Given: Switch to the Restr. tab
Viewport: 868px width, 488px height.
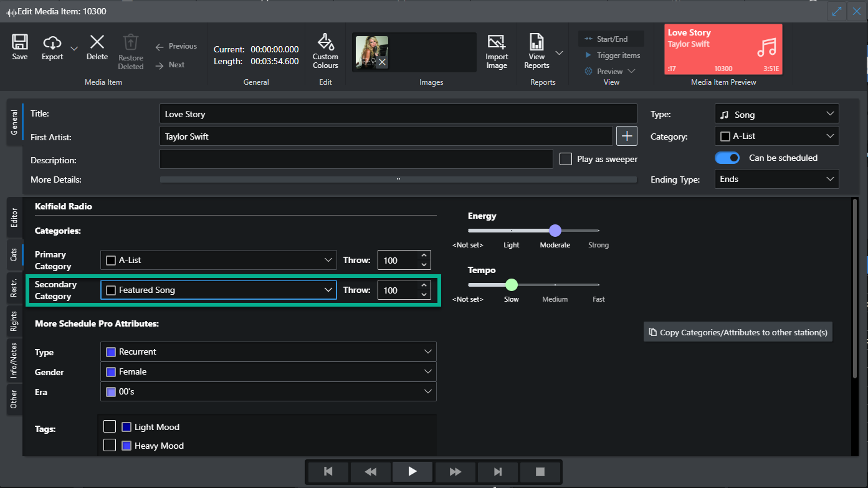Looking at the screenshot, I should pos(14,287).
